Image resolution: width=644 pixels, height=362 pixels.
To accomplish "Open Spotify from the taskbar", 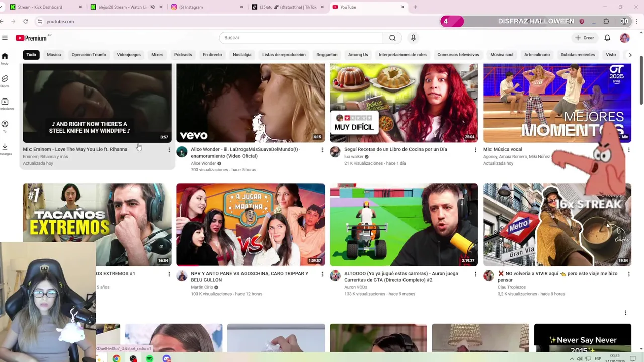I will 149,358.
